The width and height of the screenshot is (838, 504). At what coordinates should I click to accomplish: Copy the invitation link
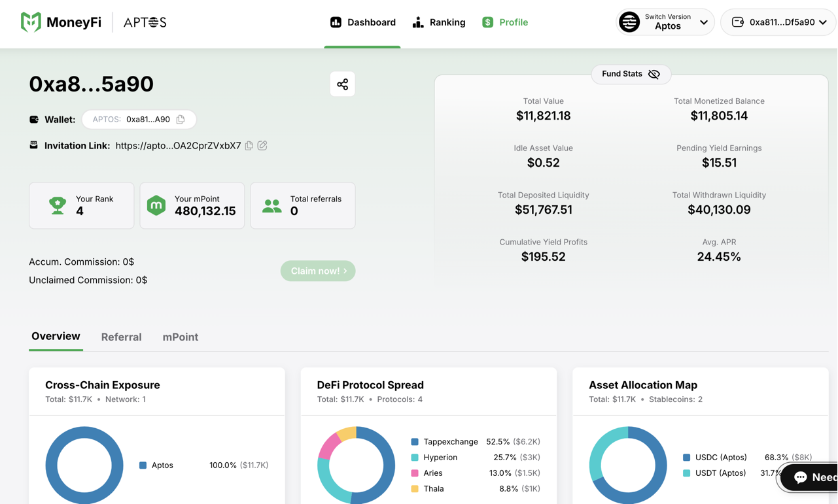coord(249,146)
